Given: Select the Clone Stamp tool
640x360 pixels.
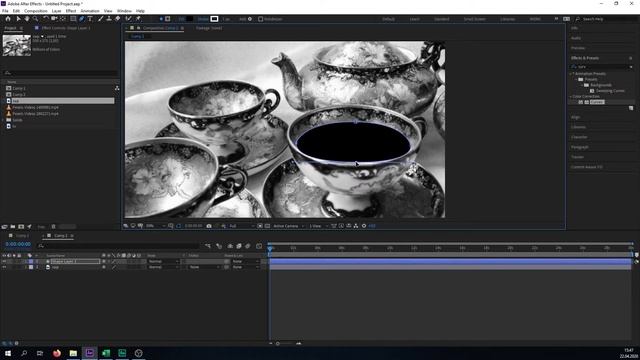Looking at the screenshot, I should [109, 19].
